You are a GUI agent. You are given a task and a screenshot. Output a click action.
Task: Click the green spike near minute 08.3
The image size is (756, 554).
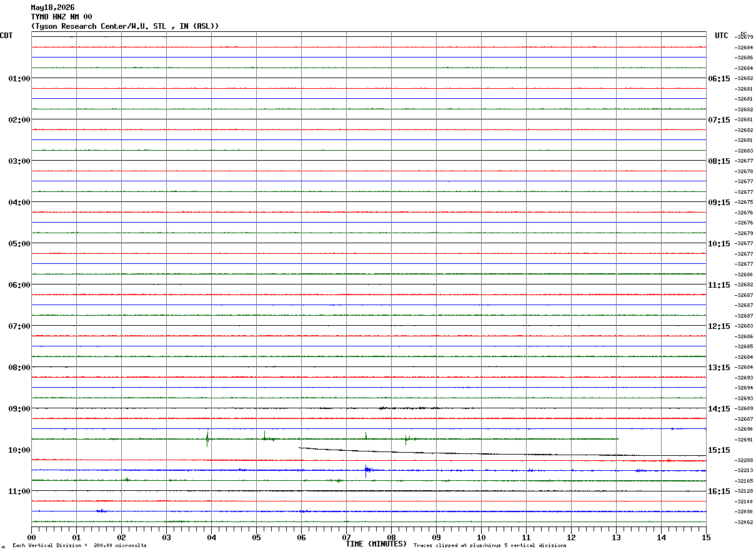click(406, 440)
